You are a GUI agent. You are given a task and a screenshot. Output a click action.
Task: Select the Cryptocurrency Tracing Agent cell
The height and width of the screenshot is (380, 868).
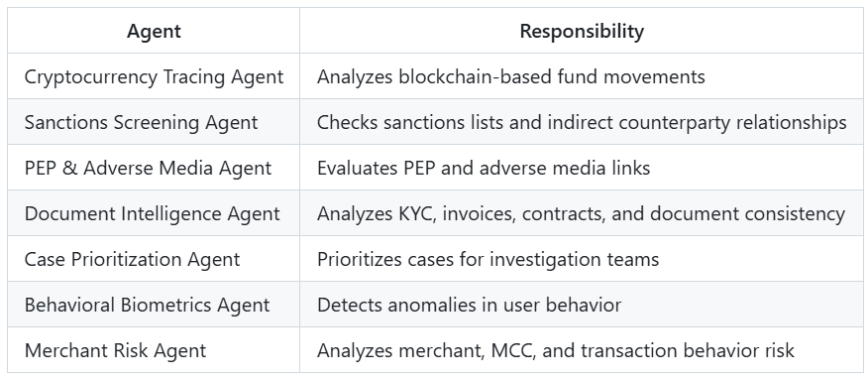154,76
